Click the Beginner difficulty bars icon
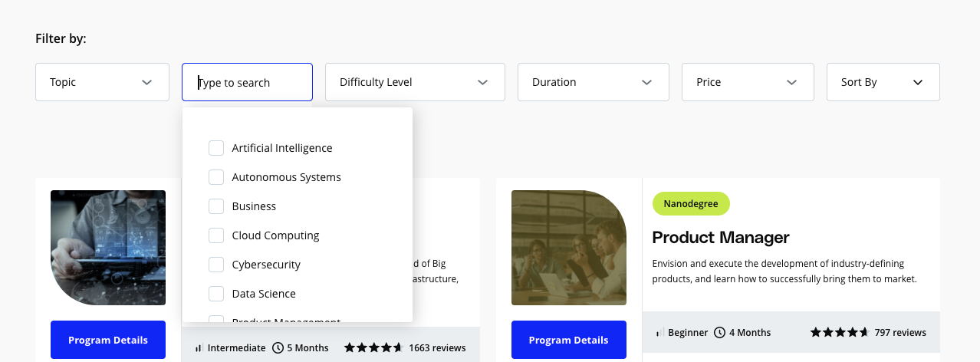 660,333
